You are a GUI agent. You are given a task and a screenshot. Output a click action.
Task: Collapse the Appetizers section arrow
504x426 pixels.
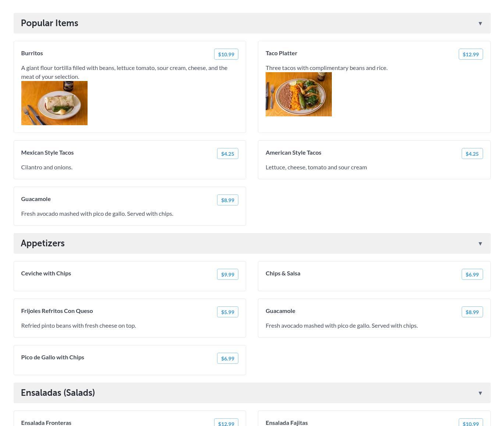click(480, 244)
